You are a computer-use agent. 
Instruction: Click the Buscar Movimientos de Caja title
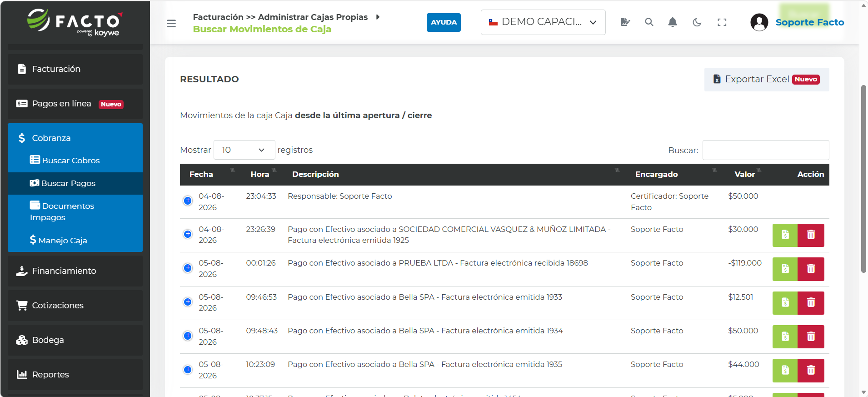(262, 29)
